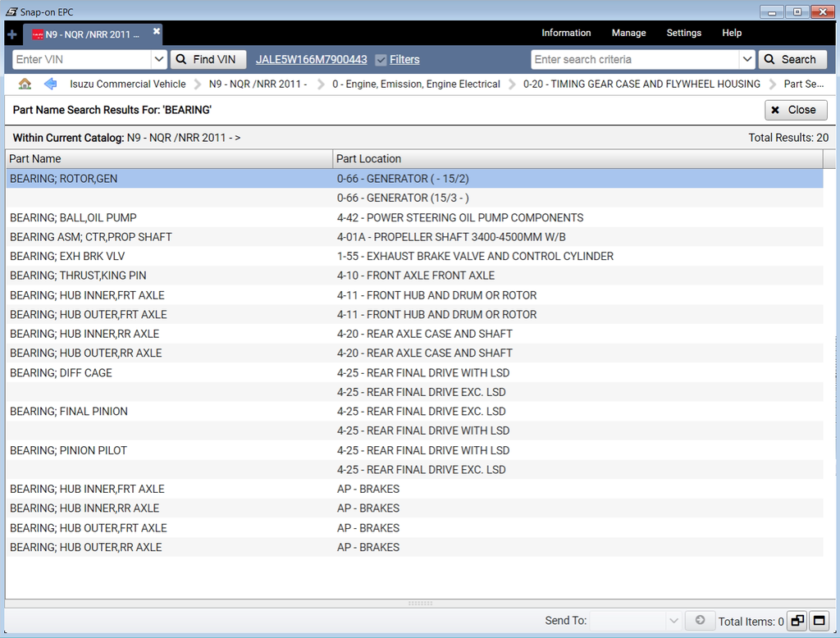This screenshot has height=638, width=840.
Task: Open the Settings menu
Action: click(x=683, y=33)
